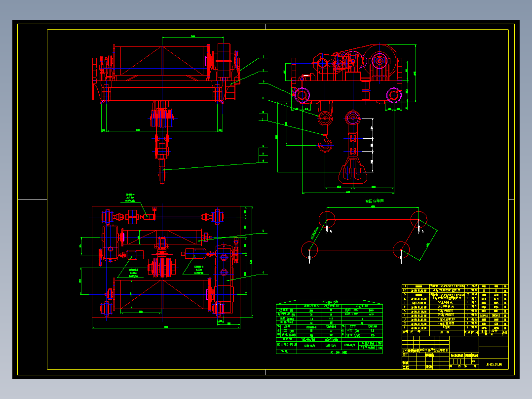
Task: Click the drawing number A1445.31.00 in title block
Action: pos(494,364)
